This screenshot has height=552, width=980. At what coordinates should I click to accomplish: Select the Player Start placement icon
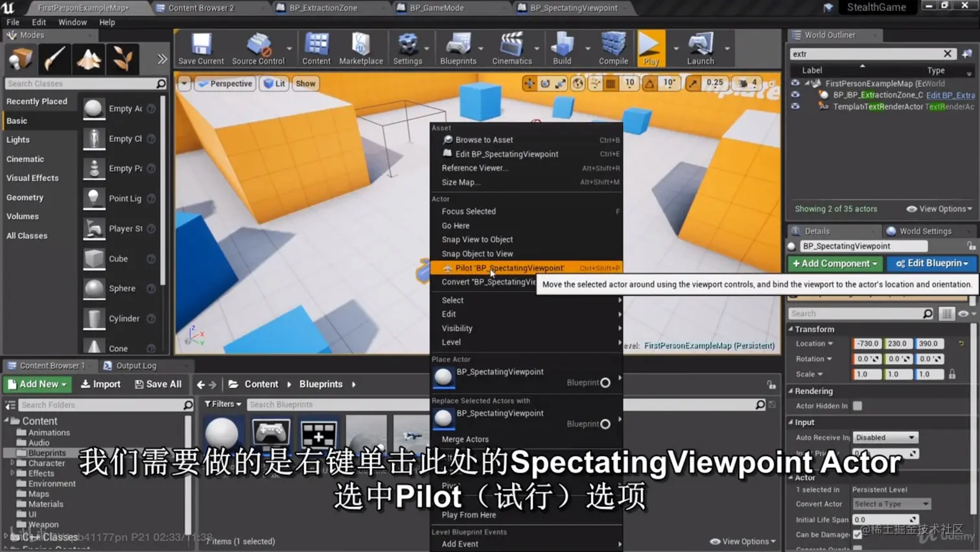[x=94, y=228]
